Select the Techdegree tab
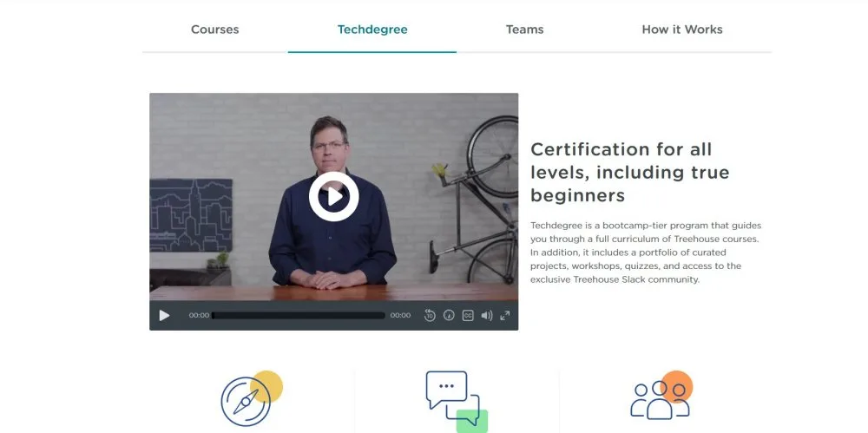Screen dimensions: 868x433 [372, 30]
